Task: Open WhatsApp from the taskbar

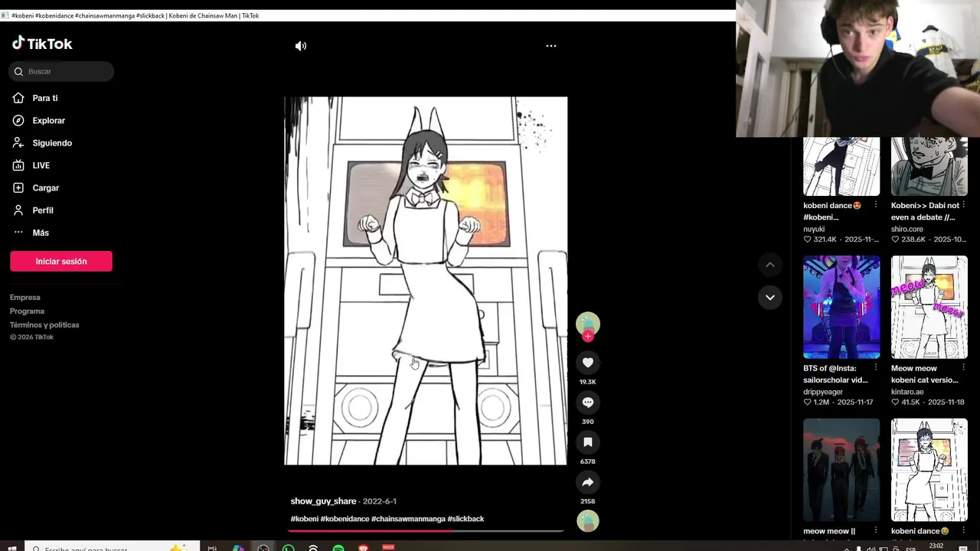Action: [289, 547]
